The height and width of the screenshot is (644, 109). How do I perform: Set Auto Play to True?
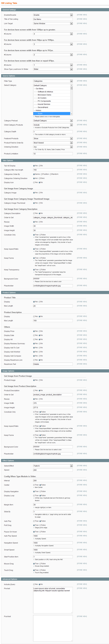coord(34,521)
